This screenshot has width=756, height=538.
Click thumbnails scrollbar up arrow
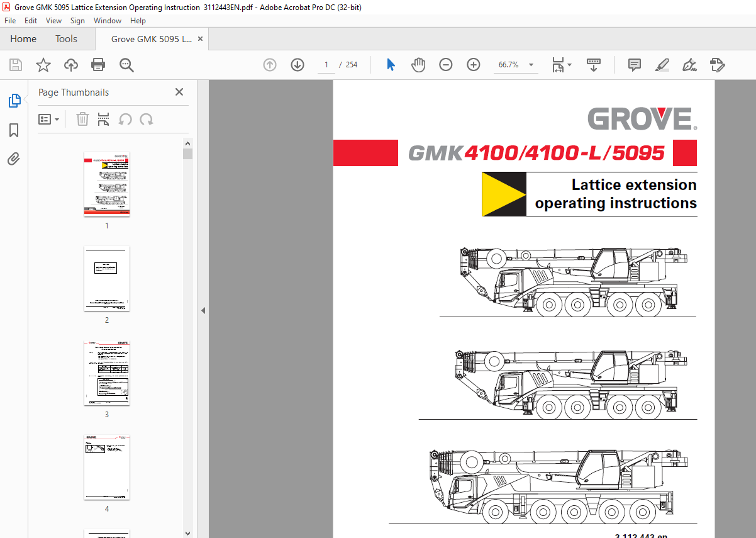point(188,143)
